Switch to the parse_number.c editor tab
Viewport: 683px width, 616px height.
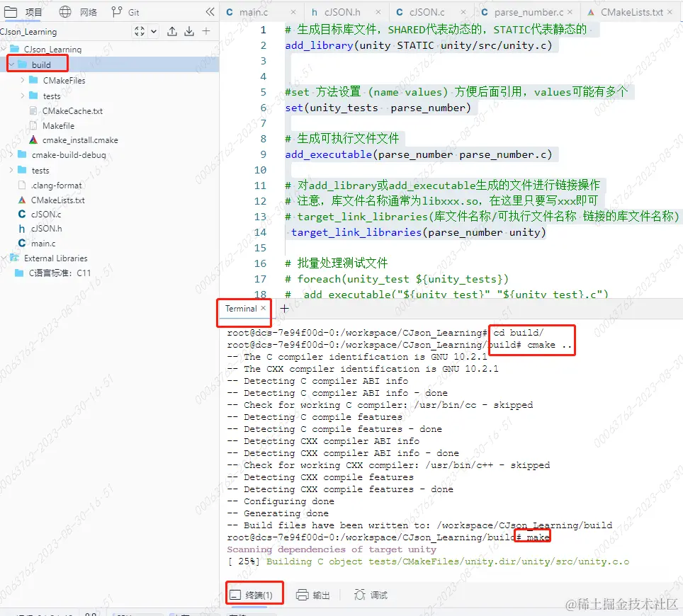point(529,12)
